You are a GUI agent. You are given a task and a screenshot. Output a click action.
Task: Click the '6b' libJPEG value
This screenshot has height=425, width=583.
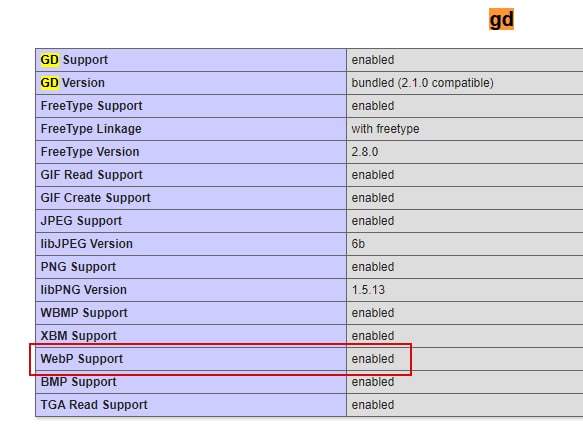click(x=358, y=244)
